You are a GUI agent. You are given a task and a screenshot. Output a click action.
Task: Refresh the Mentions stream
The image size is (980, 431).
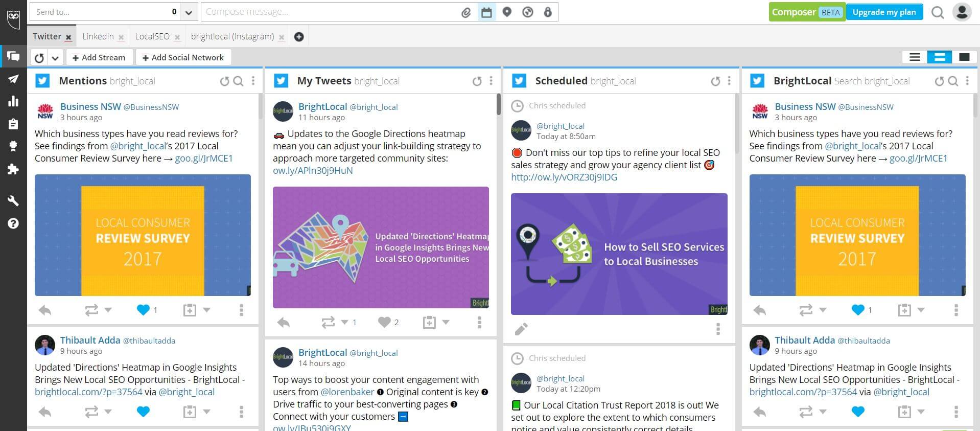click(x=224, y=81)
